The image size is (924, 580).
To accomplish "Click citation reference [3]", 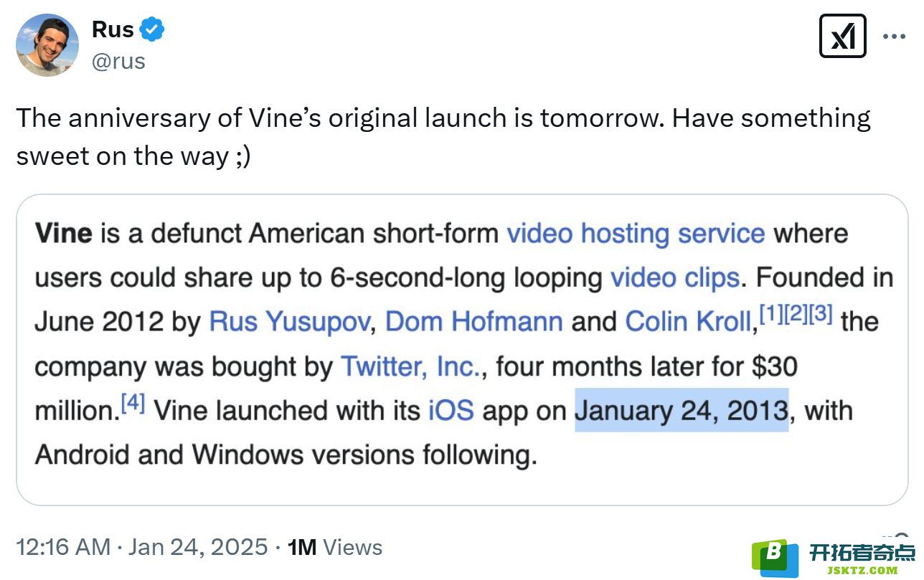I will [x=821, y=316].
